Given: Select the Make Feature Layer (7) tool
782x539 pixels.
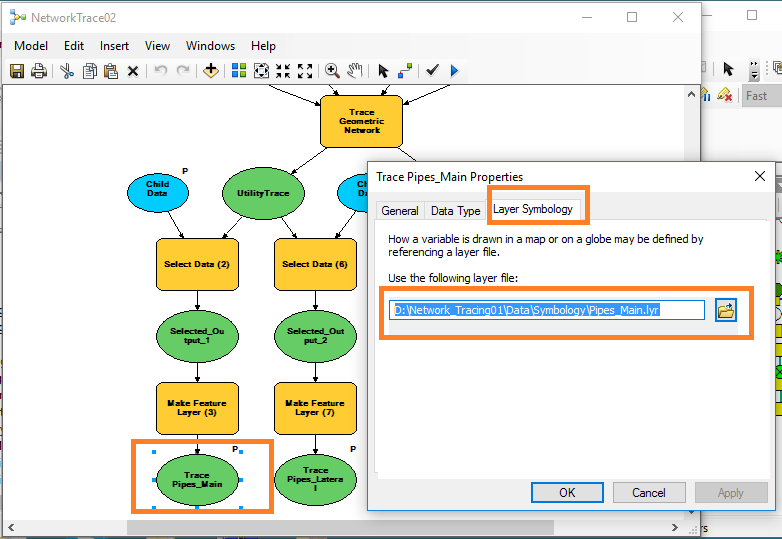Looking at the screenshot, I should (x=315, y=408).
